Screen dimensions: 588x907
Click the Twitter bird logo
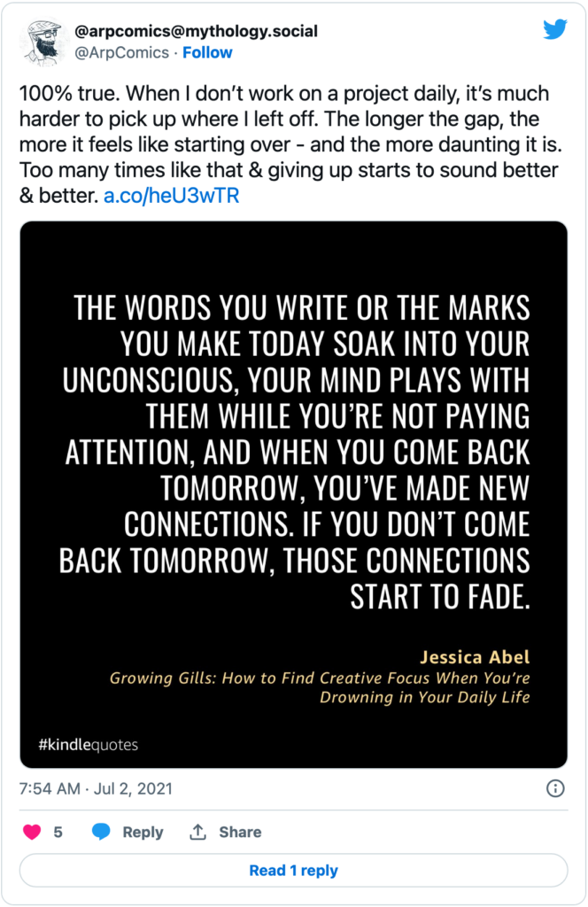point(554,31)
